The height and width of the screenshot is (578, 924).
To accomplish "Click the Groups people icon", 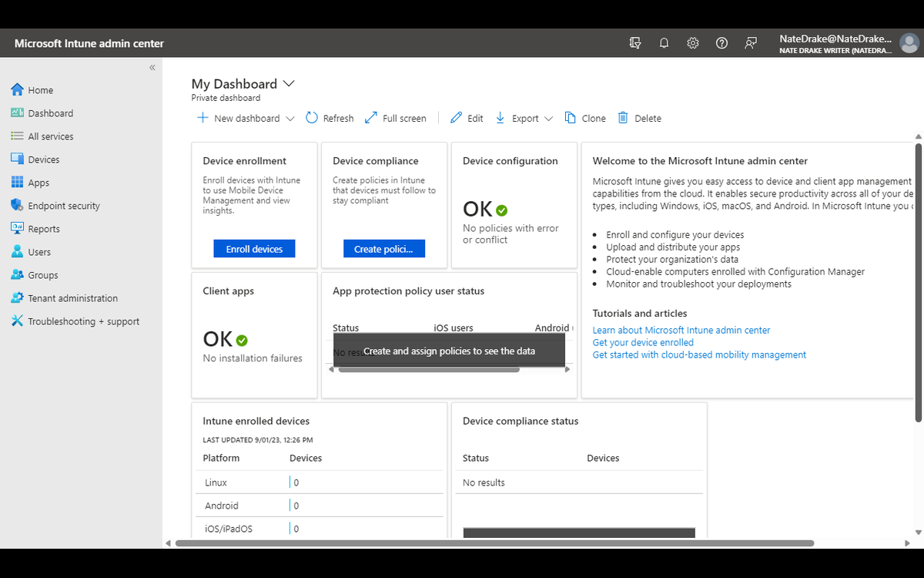I will (17, 275).
